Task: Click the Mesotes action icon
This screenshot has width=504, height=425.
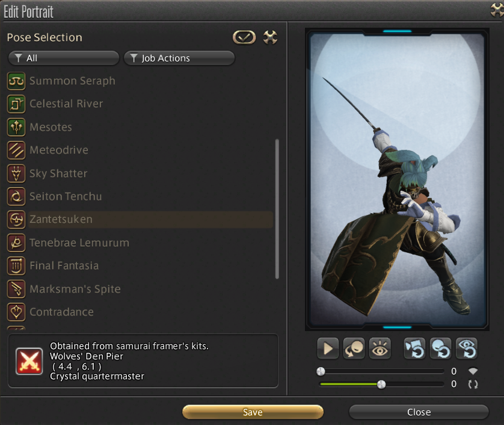Action: coord(16,127)
